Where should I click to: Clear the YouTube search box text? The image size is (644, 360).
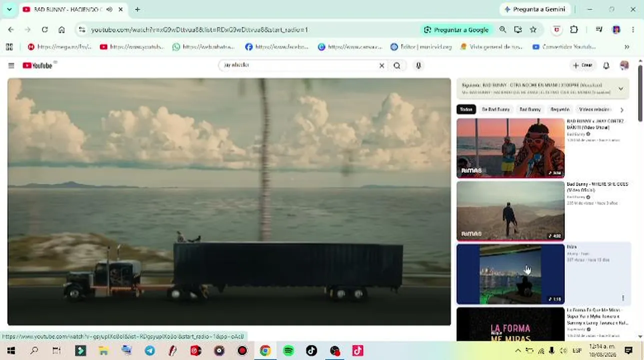[381, 65]
